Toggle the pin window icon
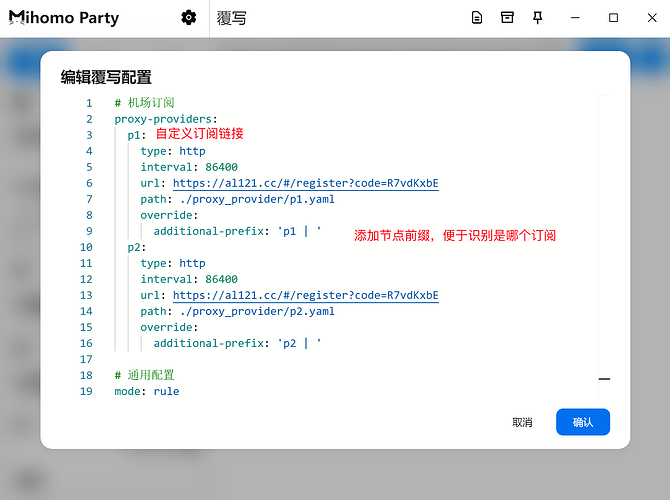 (x=538, y=18)
